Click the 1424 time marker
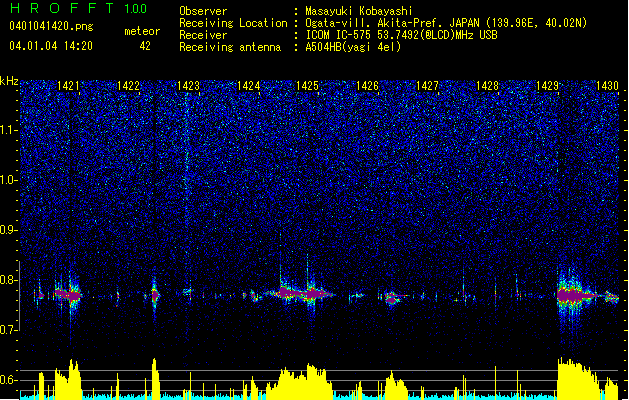This screenshot has height=400, width=629. click(x=248, y=86)
